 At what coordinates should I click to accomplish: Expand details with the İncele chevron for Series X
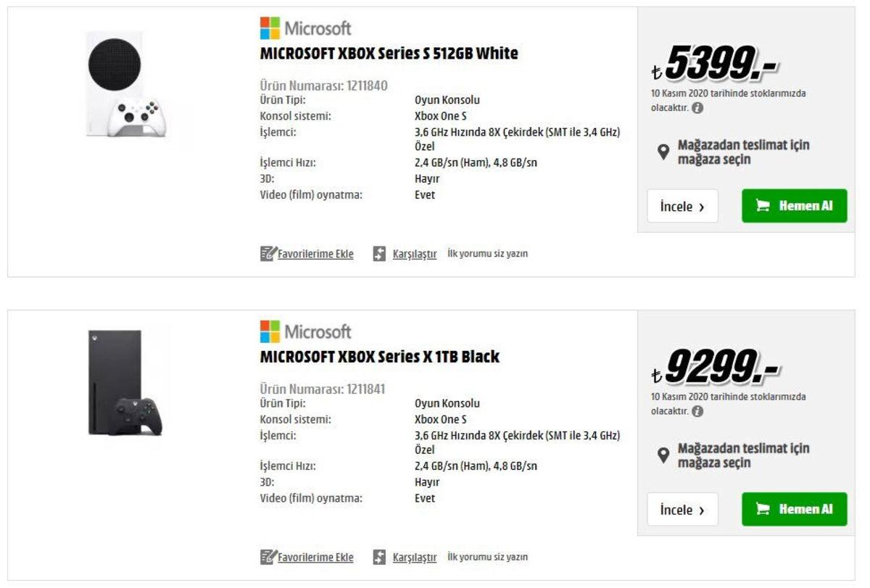[700, 510]
